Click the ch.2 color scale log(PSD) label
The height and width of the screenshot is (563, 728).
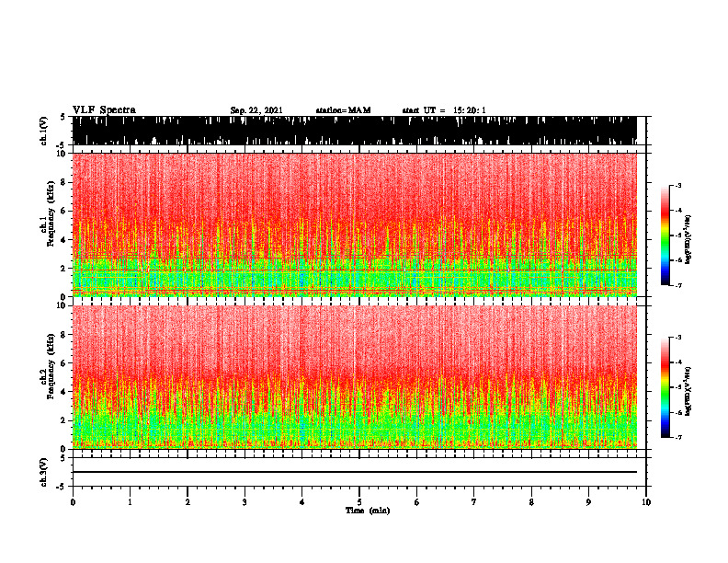click(688, 391)
